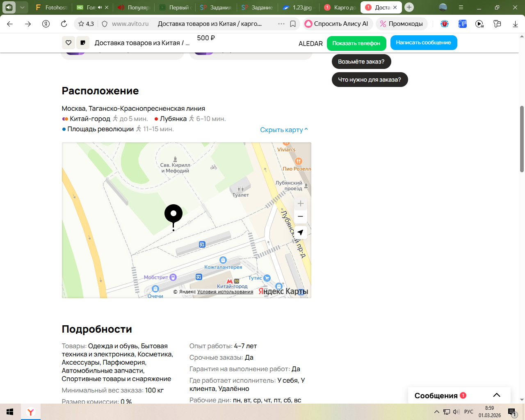This screenshot has width=525, height=420.
Task: Switch to the Задание tab
Action: [x=257, y=7]
